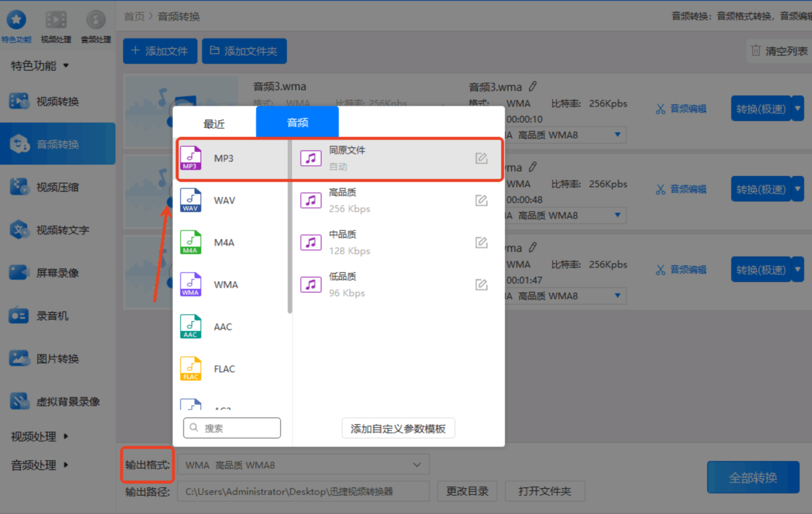The image size is (812, 514).
Task: Click 转换(极速) for the 00:00:48 file
Action: 761,189
